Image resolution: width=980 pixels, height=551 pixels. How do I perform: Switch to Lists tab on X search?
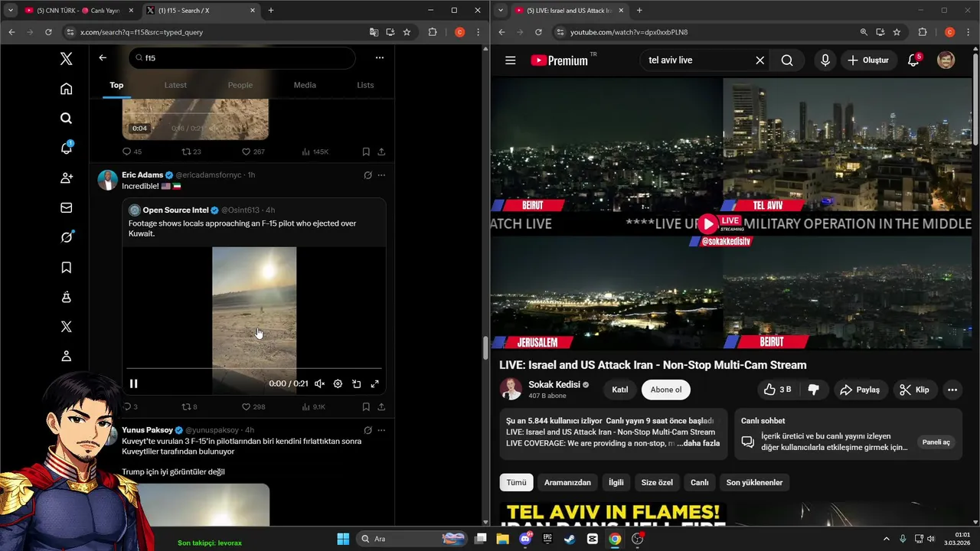tap(365, 85)
